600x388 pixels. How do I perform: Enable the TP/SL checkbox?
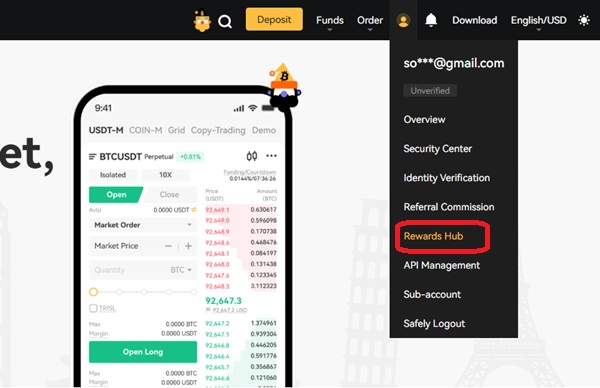[93, 308]
